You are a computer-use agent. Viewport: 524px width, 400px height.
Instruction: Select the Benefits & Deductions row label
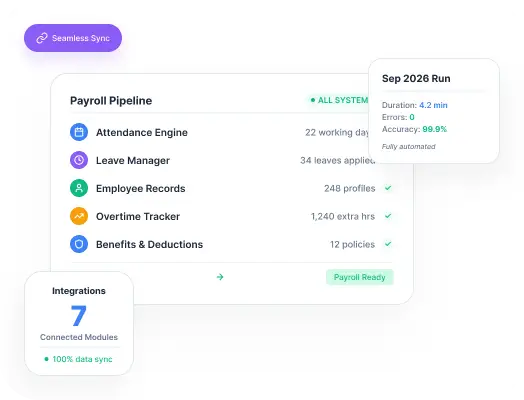click(x=149, y=245)
